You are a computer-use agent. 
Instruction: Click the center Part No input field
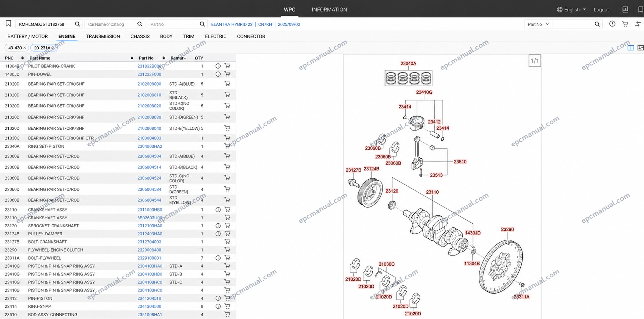[173, 24]
